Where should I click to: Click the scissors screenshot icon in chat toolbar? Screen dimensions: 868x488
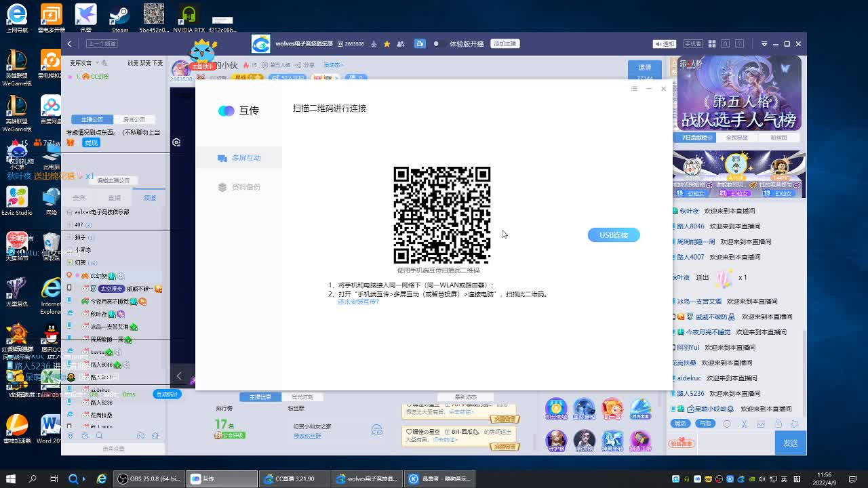[x=744, y=424]
